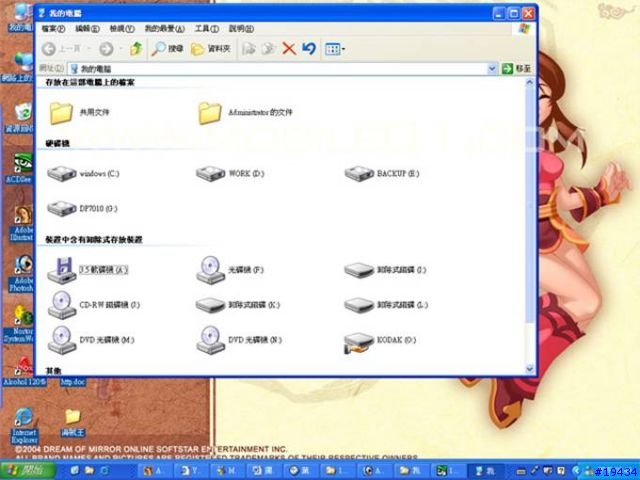Select the Recycle Bin desktop icon
The height and width of the screenshot is (480, 640).
[x=20, y=118]
